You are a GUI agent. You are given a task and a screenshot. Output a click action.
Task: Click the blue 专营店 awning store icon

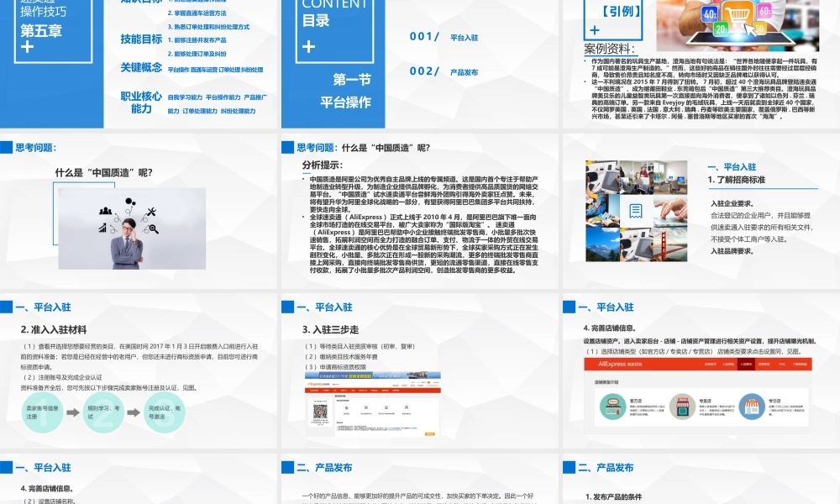click(x=752, y=406)
